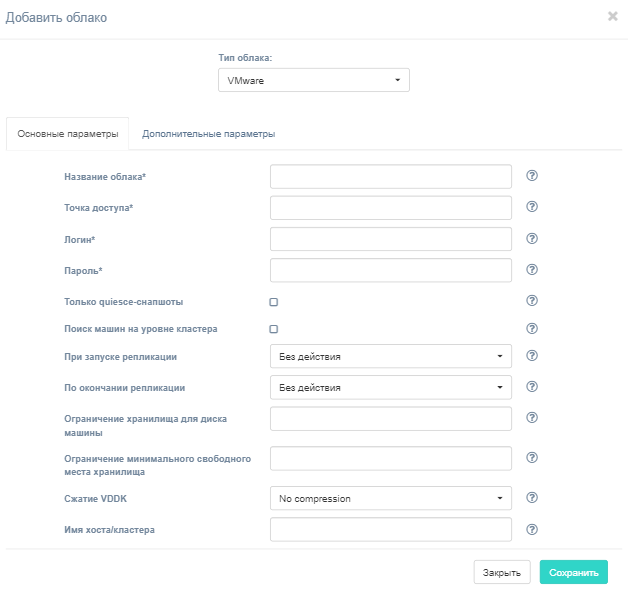
Task: Switch to Дополнительные параметры tab
Action: 208,134
